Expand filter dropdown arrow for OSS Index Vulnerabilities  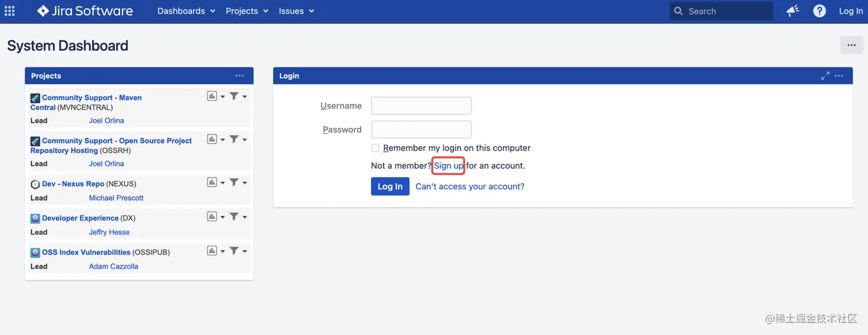[x=245, y=251]
